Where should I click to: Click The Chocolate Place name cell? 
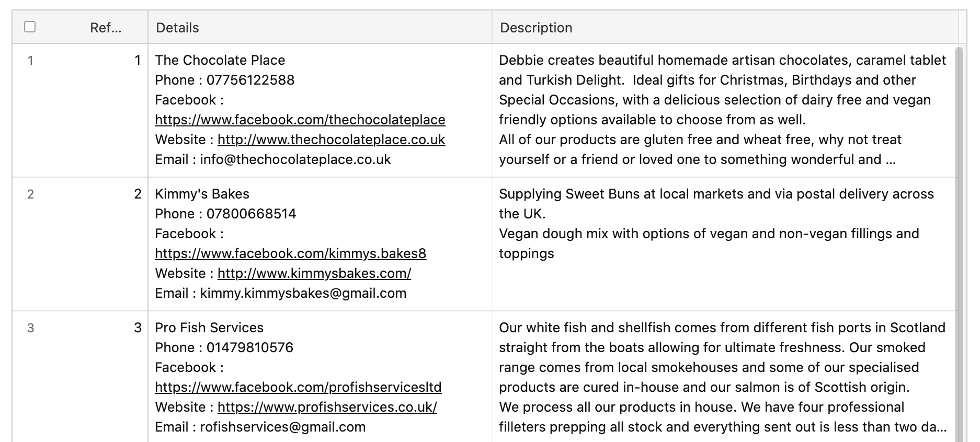220,60
